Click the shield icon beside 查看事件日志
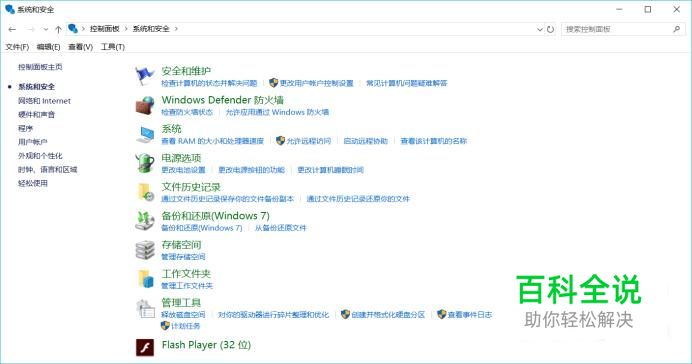 442,315
